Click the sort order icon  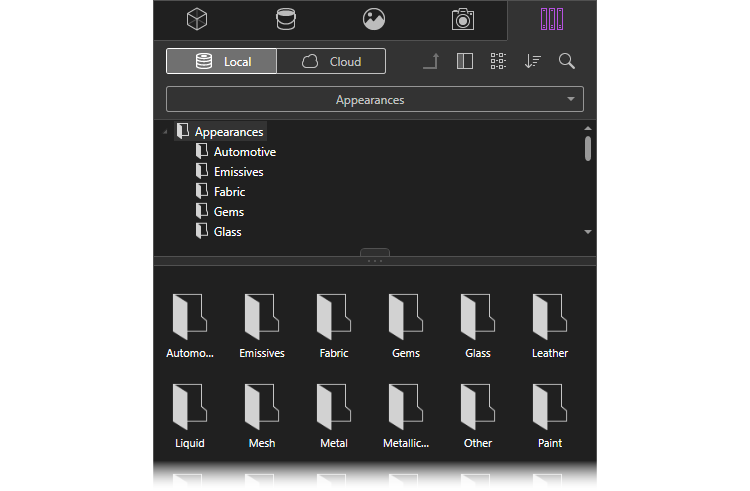coord(533,61)
